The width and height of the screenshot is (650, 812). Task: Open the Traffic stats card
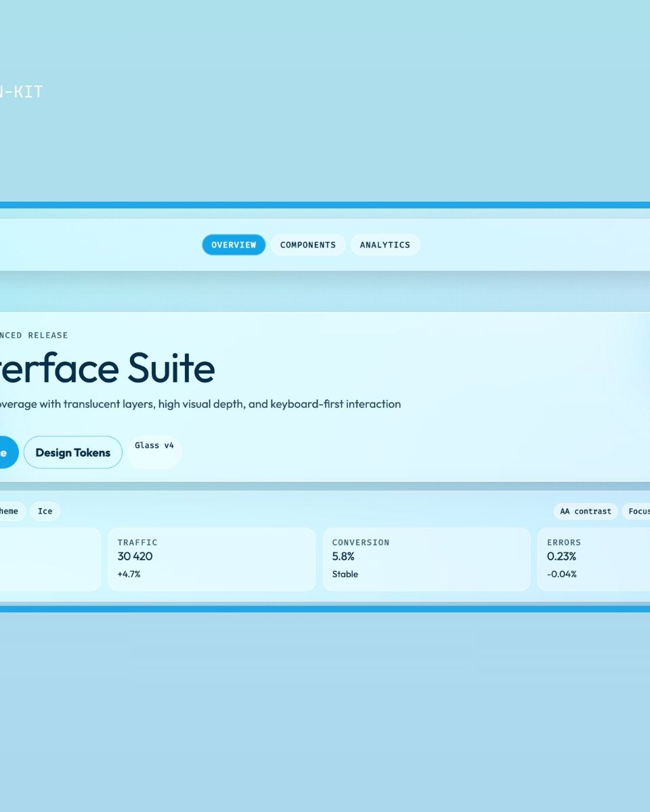212,560
